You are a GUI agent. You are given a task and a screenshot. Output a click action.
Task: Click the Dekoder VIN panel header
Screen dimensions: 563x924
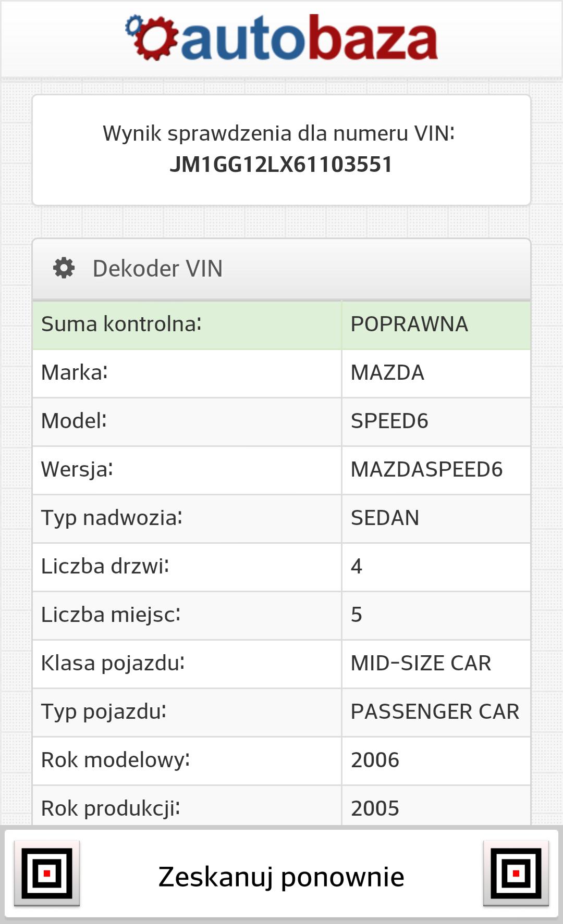(281, 268)
